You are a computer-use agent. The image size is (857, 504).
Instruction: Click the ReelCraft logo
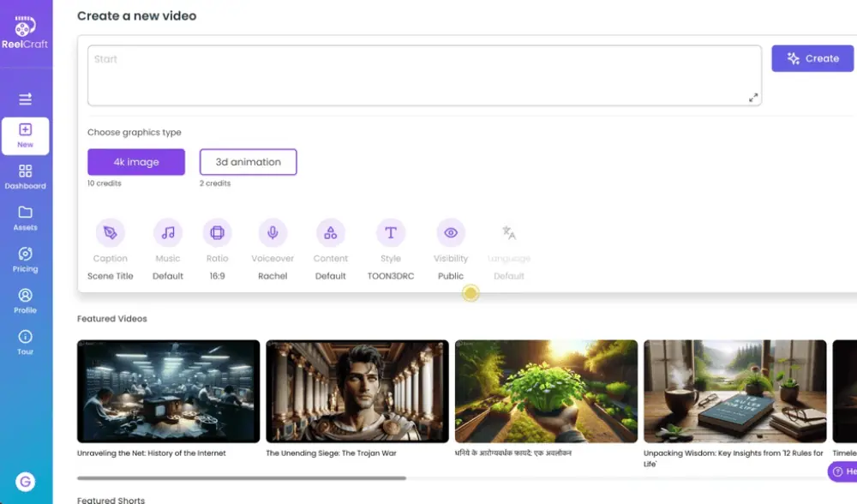[25, 32]
